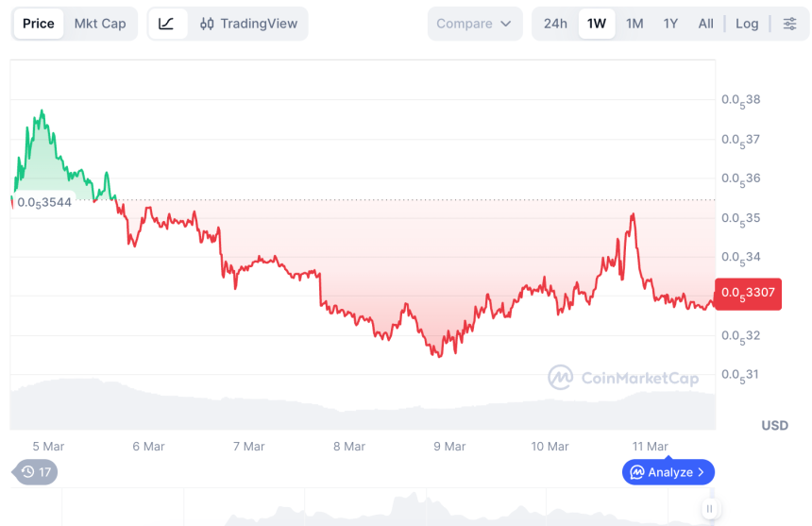812x526 pixels.
Task: Click the 9 Mar date marker
Action: click(448, 447)
